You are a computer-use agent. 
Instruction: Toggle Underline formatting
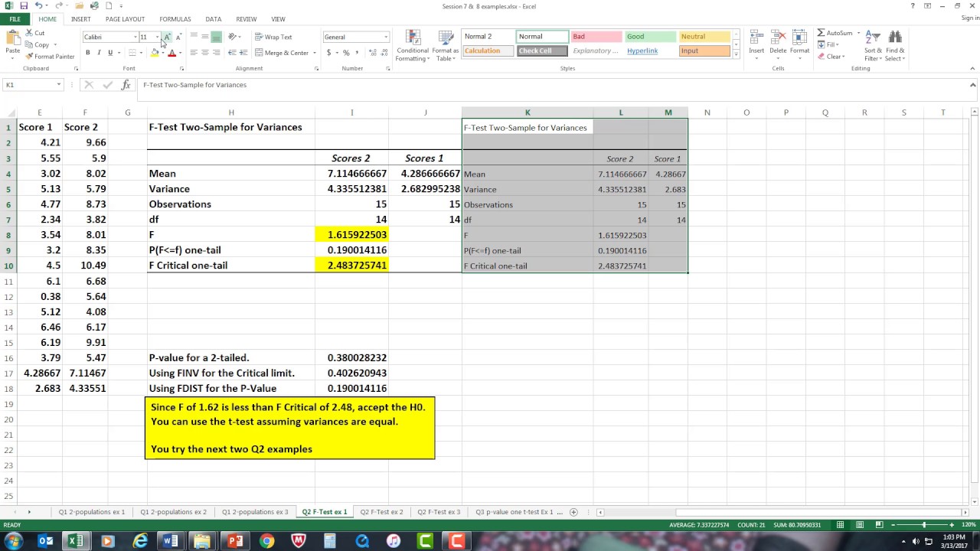(x=110, y=53)
